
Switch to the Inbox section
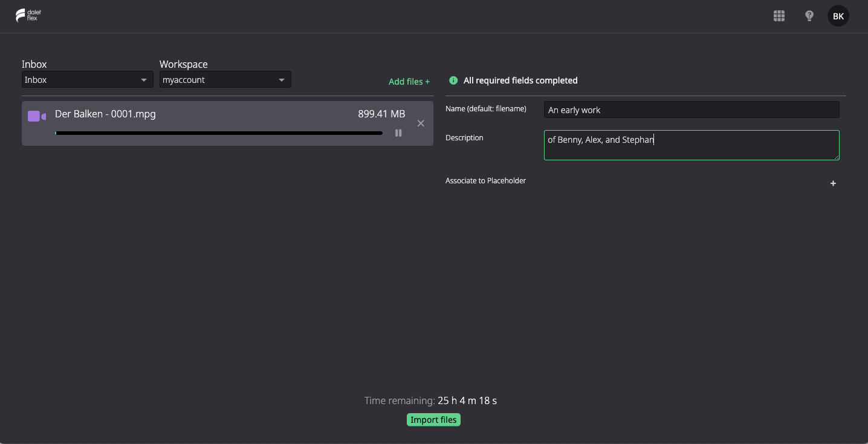coord(34,64)
